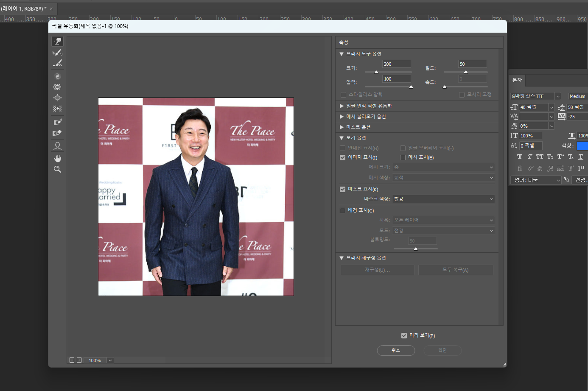Click the 밀도 value field showing 50
Viewport: 588px width, 391px height.
tap(472, 64)
